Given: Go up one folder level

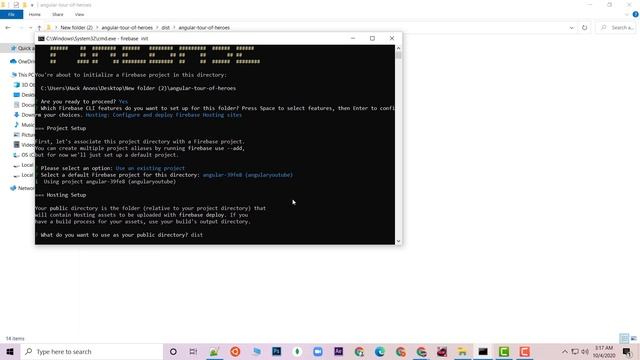Looking at the screenshot, I should click(x=39, y=27).
